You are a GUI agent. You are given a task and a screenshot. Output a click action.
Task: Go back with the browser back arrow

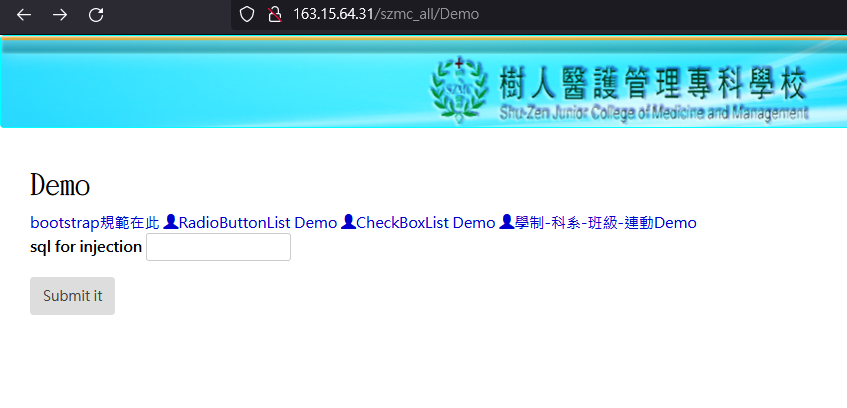tap(24, 15)
